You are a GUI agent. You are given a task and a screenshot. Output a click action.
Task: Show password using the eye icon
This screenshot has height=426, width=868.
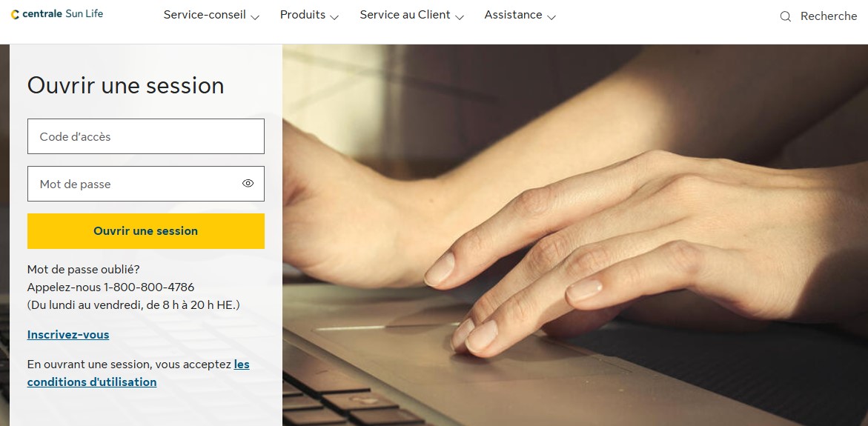[x=248, y=184]
